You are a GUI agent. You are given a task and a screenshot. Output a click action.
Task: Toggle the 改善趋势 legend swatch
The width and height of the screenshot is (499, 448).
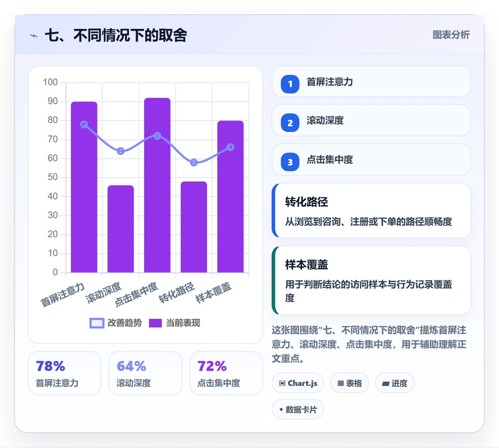pyautogui.click(x=97, y=323)
